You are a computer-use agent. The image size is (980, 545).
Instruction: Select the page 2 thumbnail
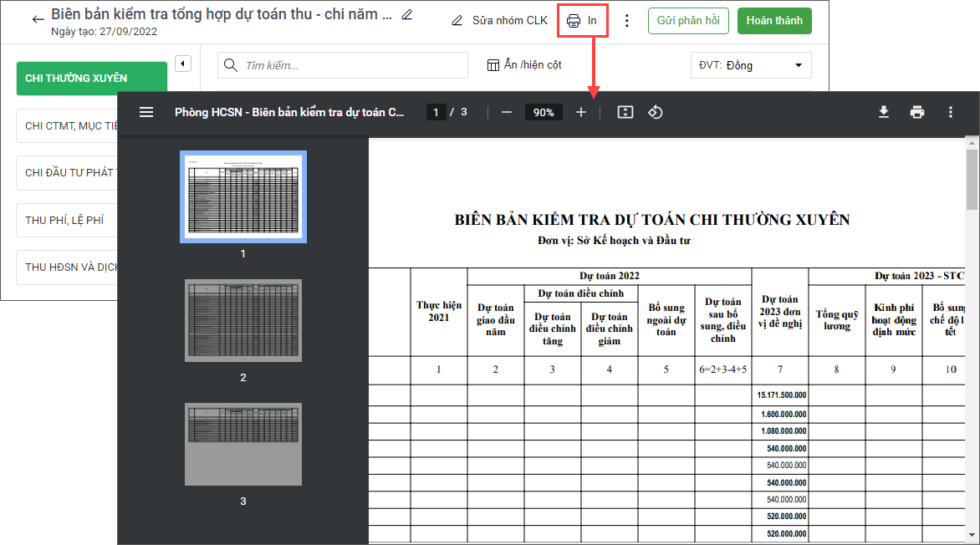pos(243,320)
